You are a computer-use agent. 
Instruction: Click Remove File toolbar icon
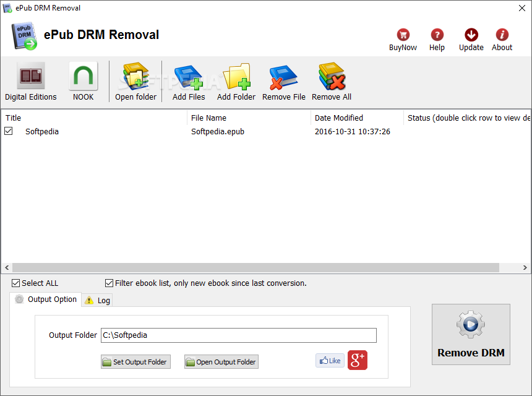(284, 77)
